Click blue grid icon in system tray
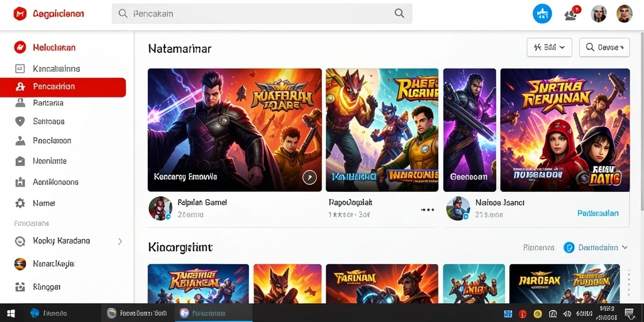Screen dimensions: 644x322 [x=508, y=314]
